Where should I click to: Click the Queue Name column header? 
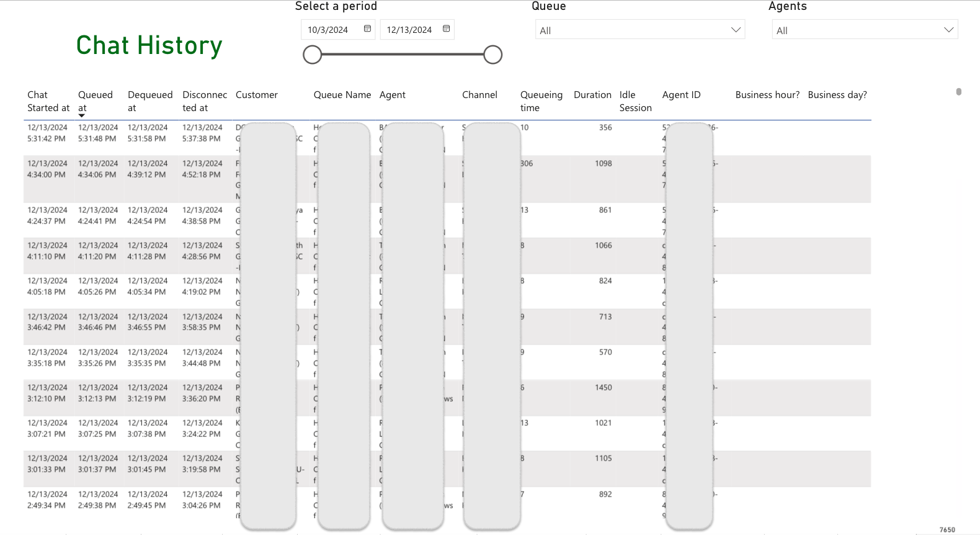pos(342,95)
